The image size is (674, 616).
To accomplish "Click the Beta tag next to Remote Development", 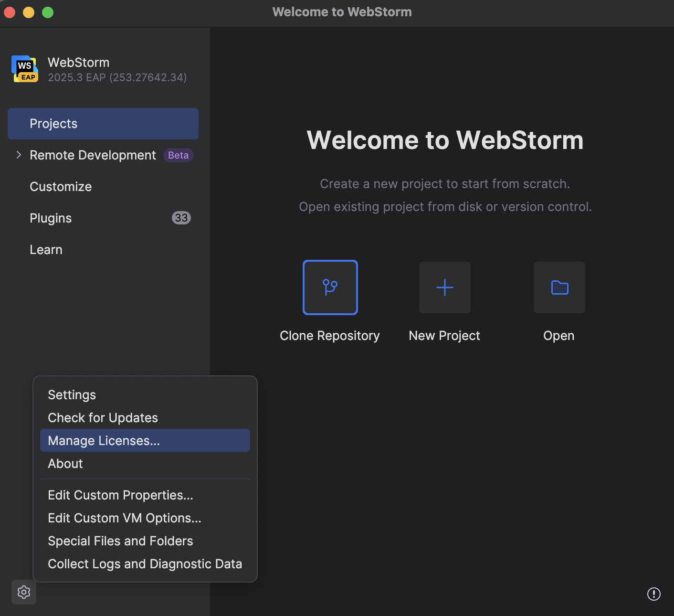I will [178, 155].
